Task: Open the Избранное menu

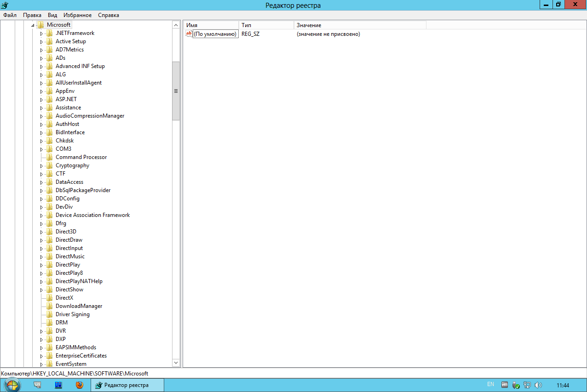Action: coord(77,15)
